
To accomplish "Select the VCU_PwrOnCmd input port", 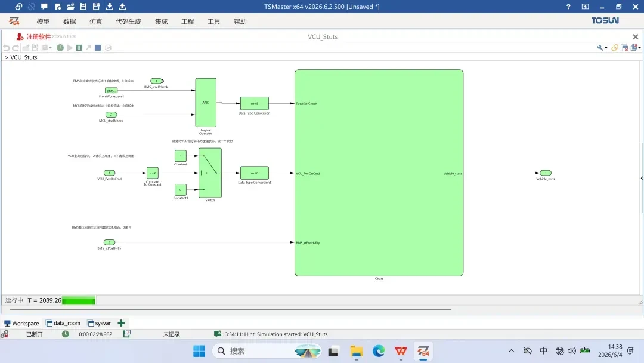I will [x=109, y=173].
